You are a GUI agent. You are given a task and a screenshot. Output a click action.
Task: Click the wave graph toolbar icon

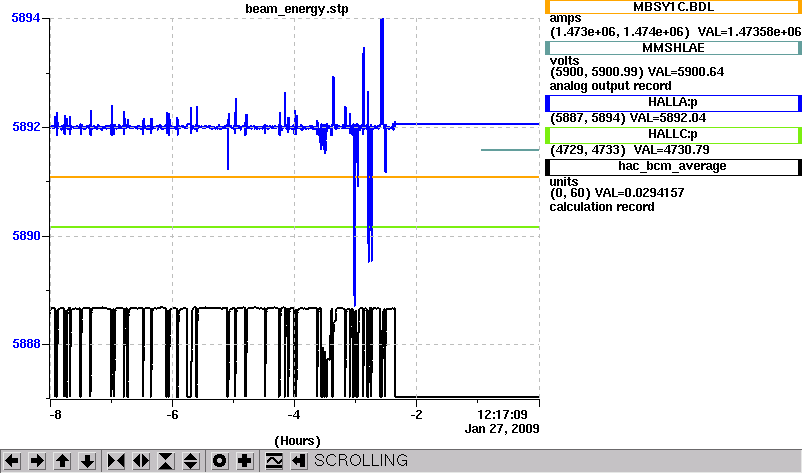274,461
